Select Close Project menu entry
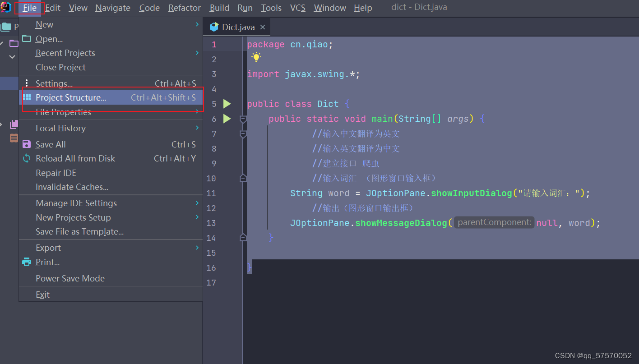 (111, 67)
